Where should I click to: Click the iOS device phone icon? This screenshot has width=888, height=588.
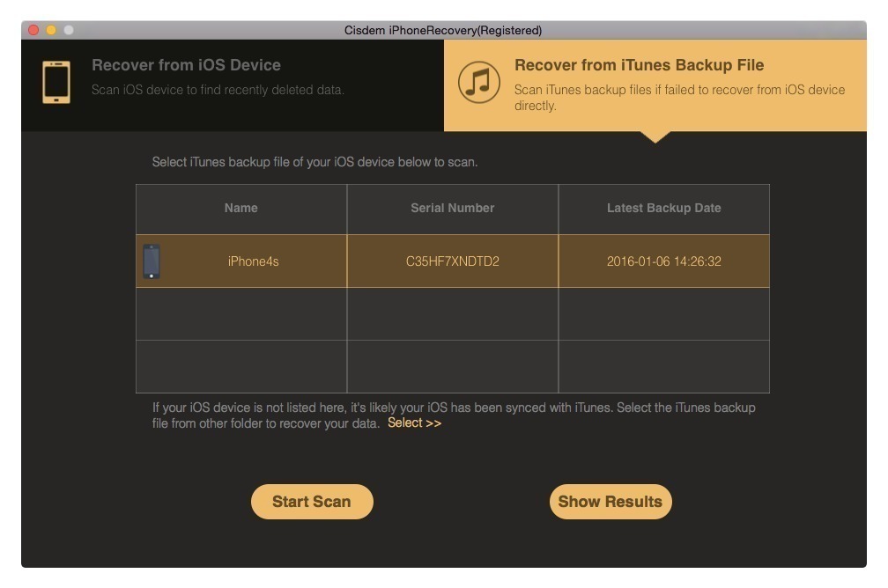(56, 82)
